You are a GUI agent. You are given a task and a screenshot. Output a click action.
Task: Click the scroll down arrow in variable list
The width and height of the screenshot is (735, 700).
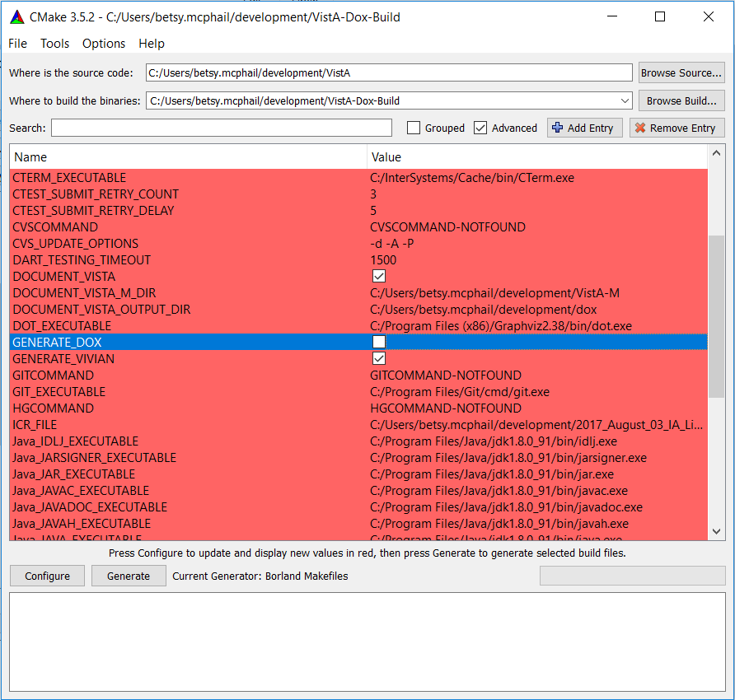[x=715, y=531]
